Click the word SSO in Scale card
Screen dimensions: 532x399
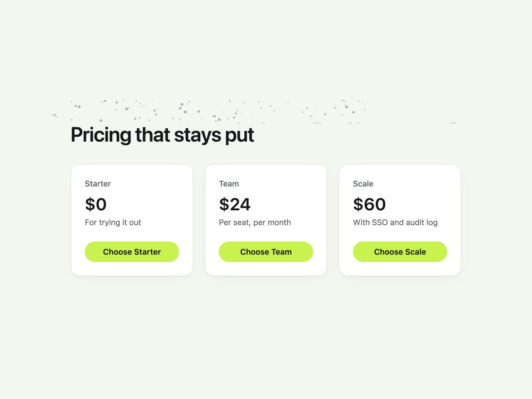click(380, 222)
